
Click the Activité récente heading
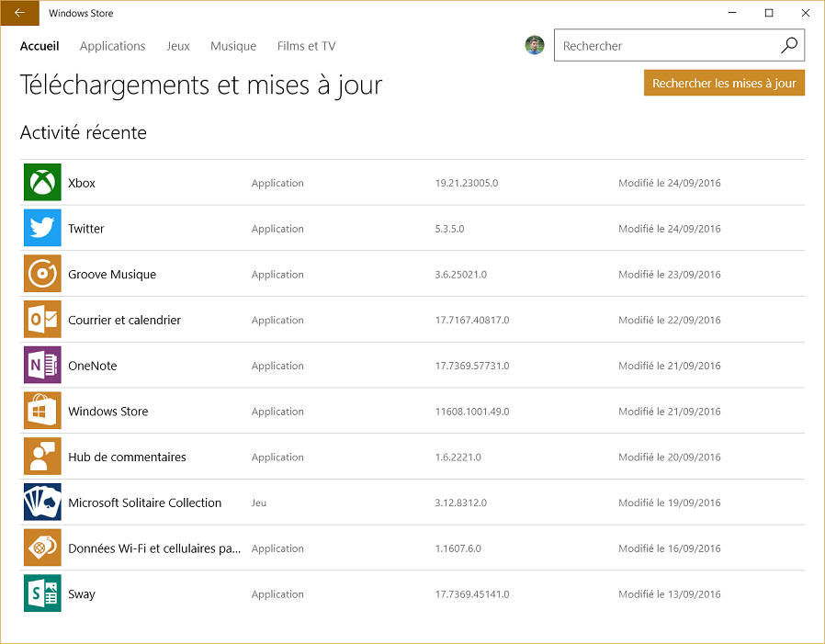click(x=83, y=132)
